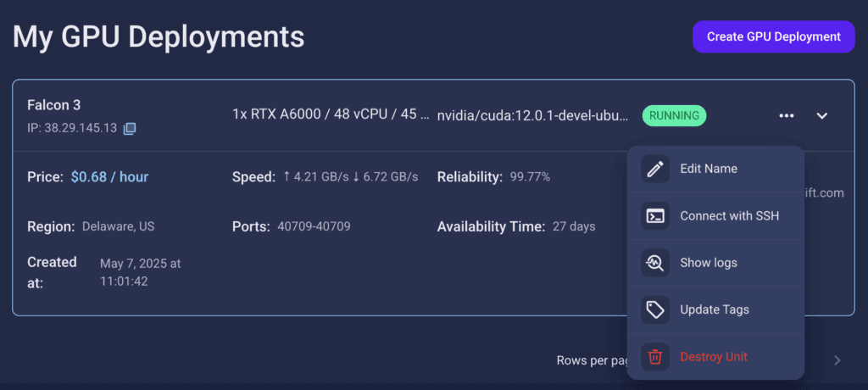Select the Show logs menu text

(709, 263)
